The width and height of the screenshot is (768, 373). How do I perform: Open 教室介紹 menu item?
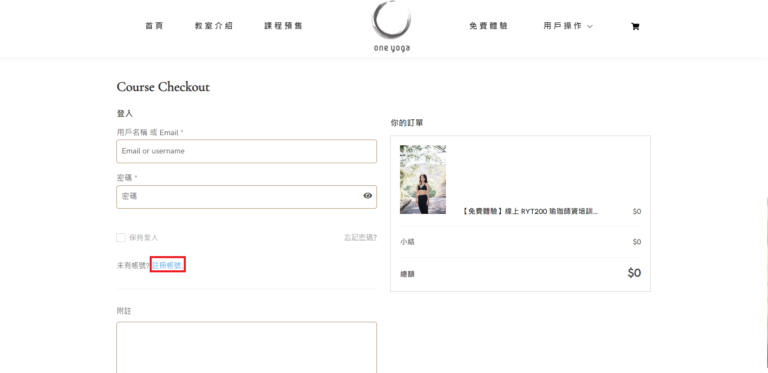click(x=214, y=26)
